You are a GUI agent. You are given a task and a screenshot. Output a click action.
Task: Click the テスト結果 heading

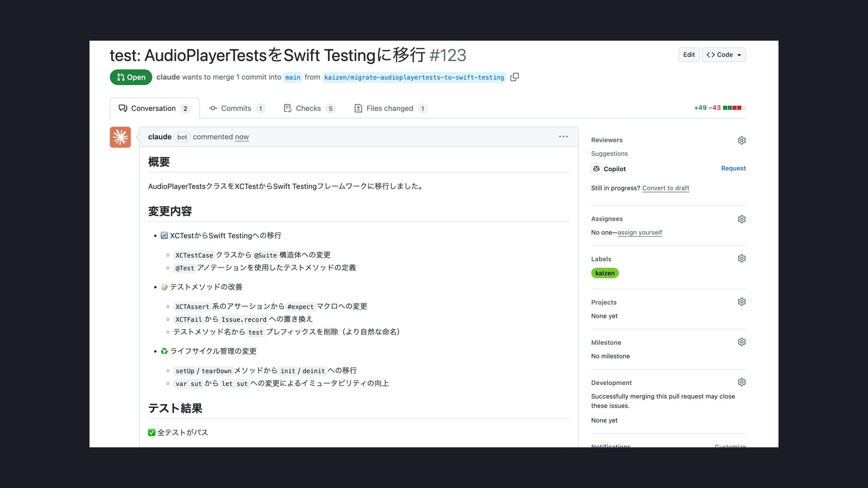click(x=175, y=408)
